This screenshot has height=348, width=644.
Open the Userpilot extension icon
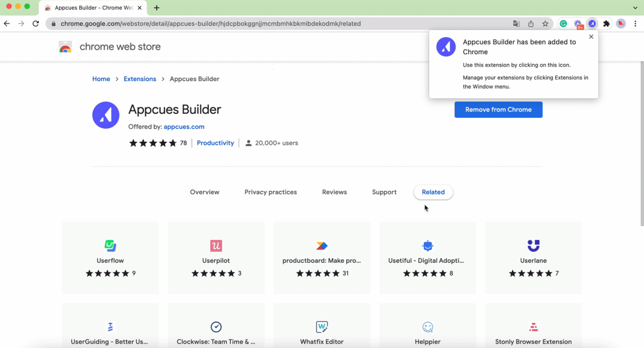pos(216,245)
